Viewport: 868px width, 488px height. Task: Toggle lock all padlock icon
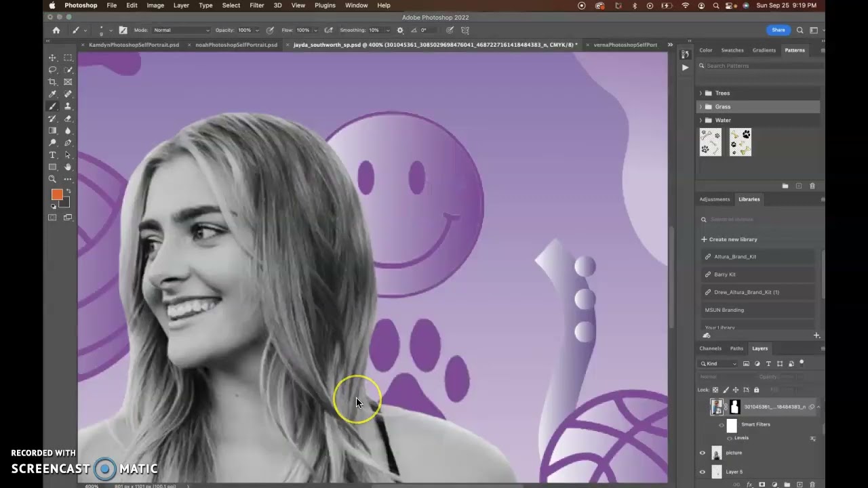[x=756, y=390]
